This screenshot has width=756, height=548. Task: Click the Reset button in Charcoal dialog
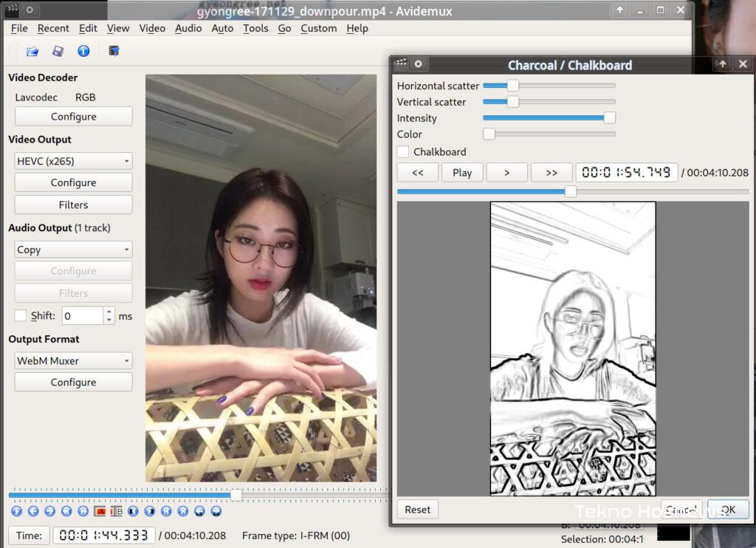click(417, 510)
